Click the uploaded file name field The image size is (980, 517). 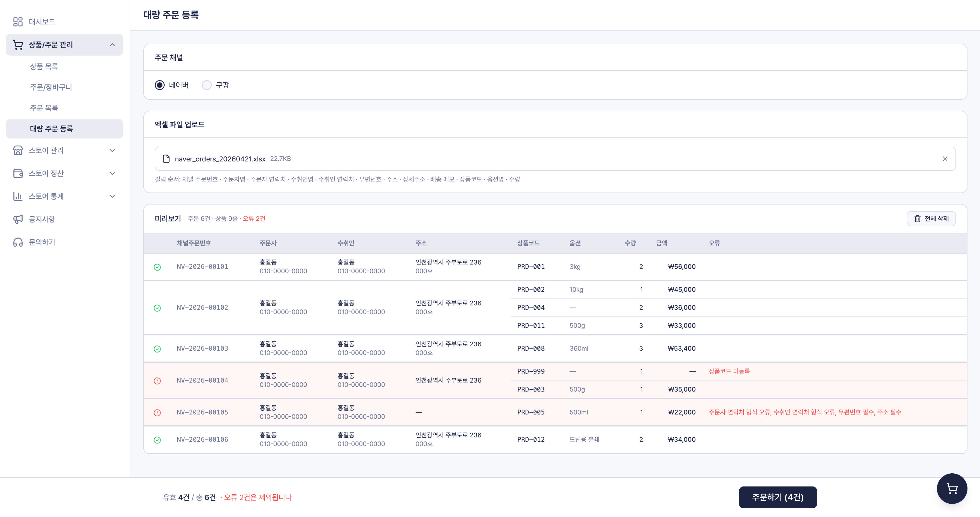point(555,159)
